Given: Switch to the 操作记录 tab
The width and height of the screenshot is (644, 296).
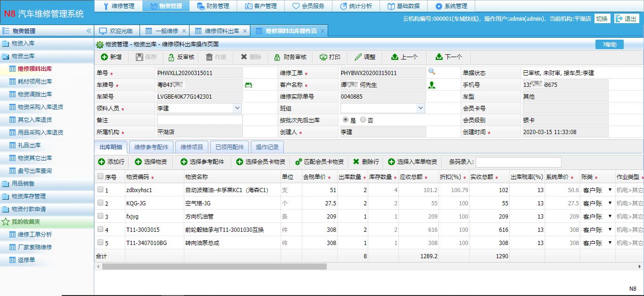Looking at the screenshot, I should (x=267, y=147).
